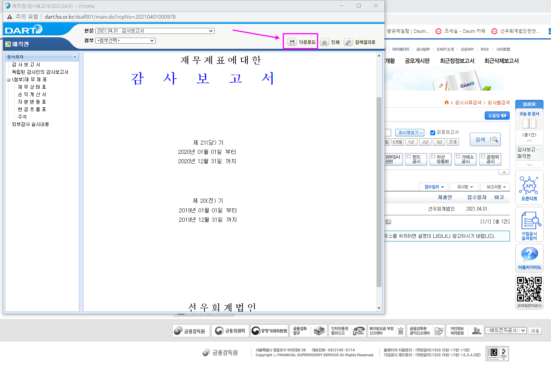Click the certification mark badge in the footer

[497, 353]
